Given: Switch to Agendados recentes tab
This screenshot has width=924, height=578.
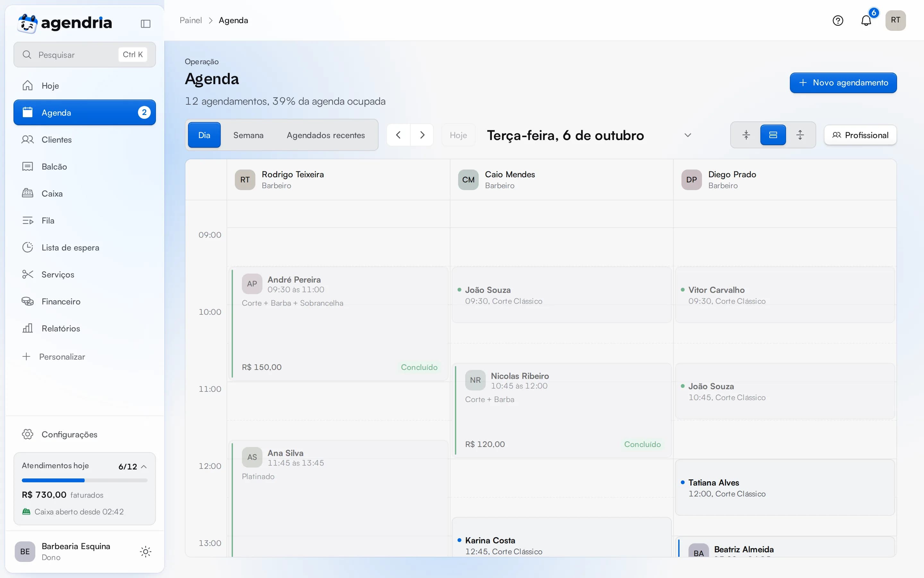Looking at the screenshot, I should point(326,135).
